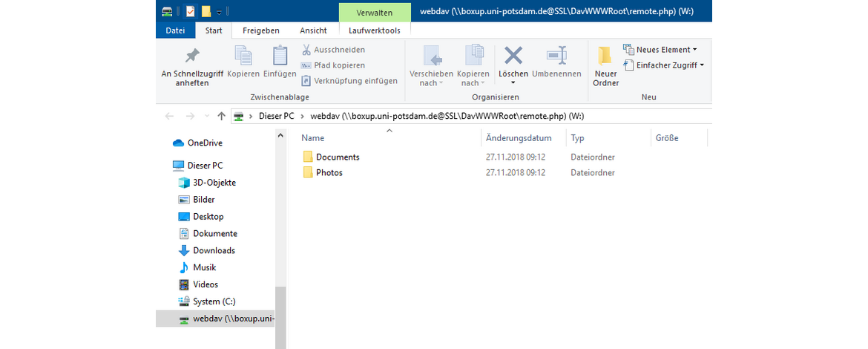Click the Kopieren icon in Zwischenablage
The height and width of the screenshot is (349, 868).
pyautogui.click(x=243, y=56)
